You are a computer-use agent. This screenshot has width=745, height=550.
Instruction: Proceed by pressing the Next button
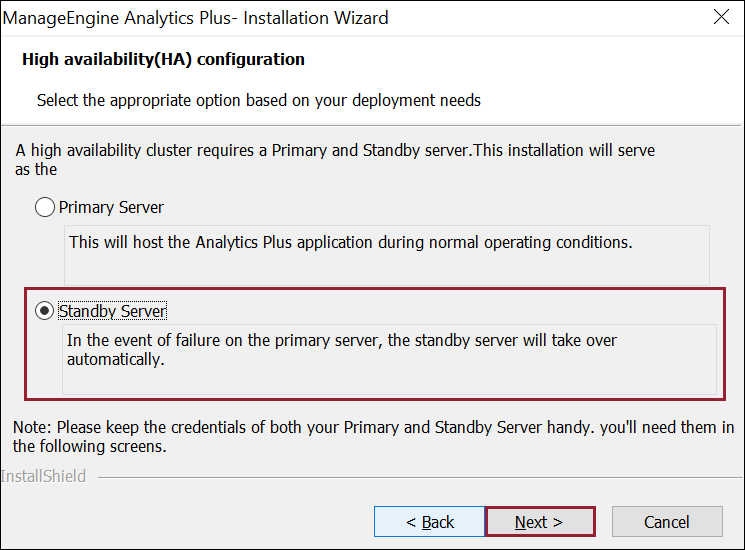click(x=539, y=522)
